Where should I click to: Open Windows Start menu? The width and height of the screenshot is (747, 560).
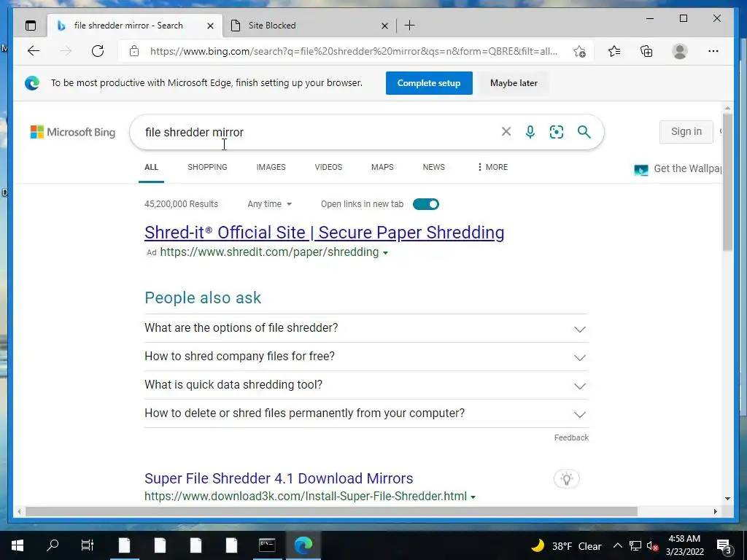18,545
